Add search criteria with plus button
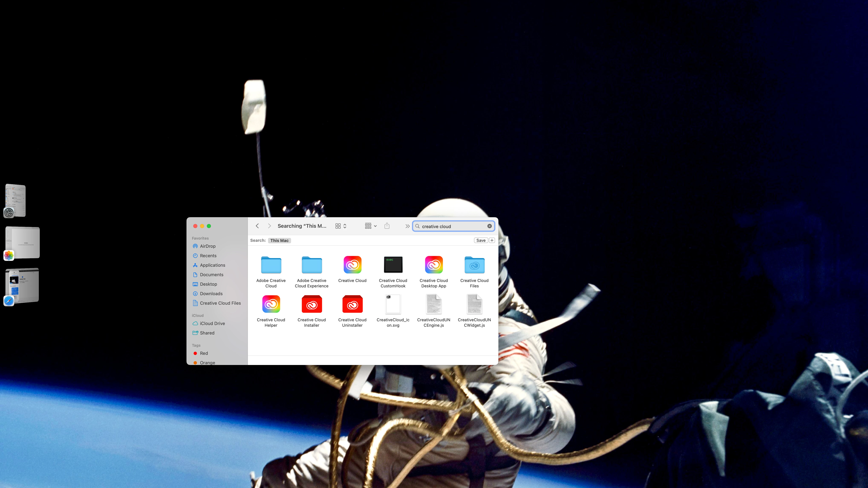This screenshot has height=488, width=868. pyautogui.click(x=492, y=240)
